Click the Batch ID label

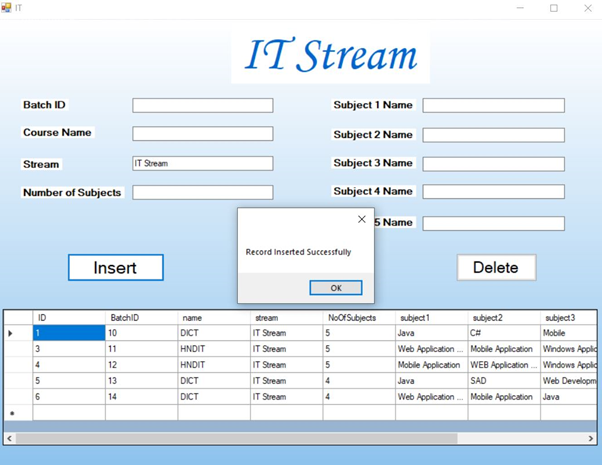[x=44, y=105]
